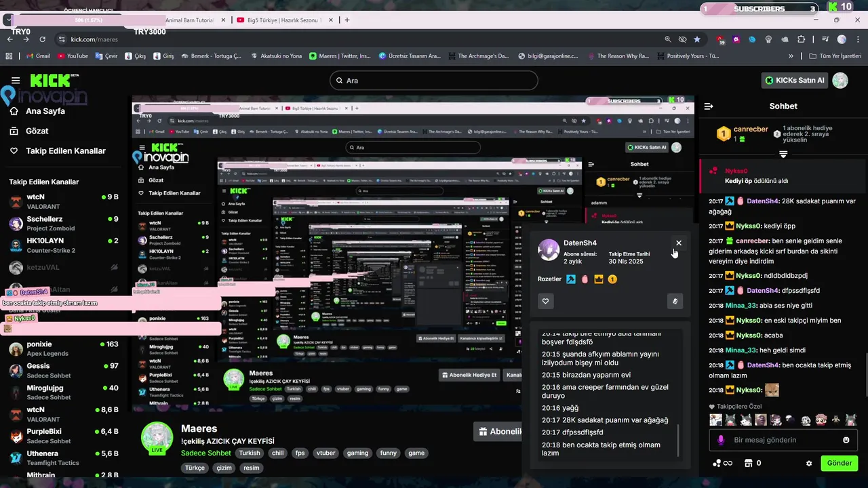
Task: Open the Extensions puzzle icon
Action: pos(802,39)
